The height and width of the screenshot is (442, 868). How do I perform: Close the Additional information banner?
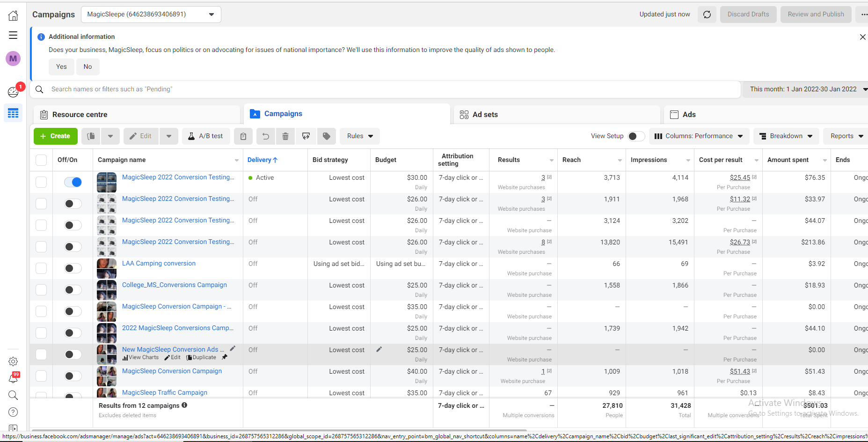tap(862, 37)
